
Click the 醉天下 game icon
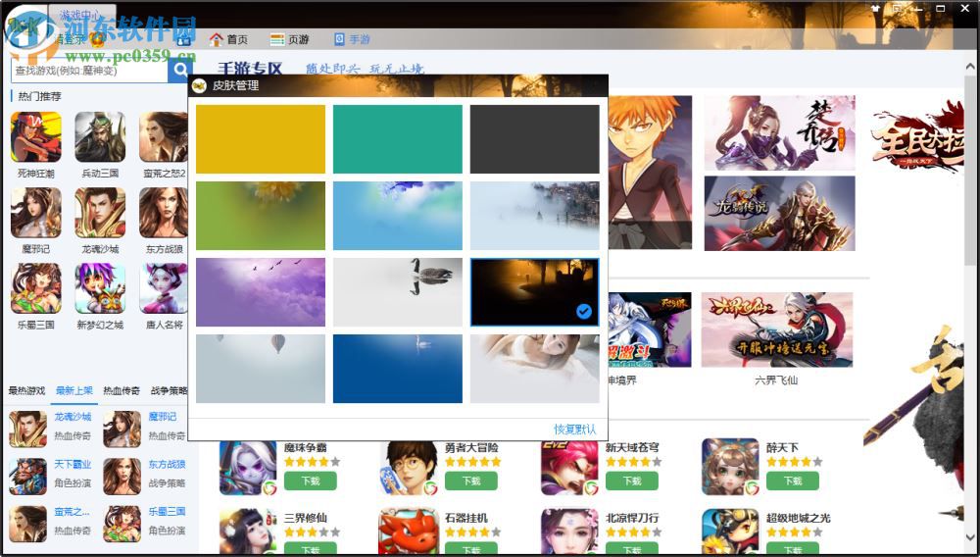(730, 467)
